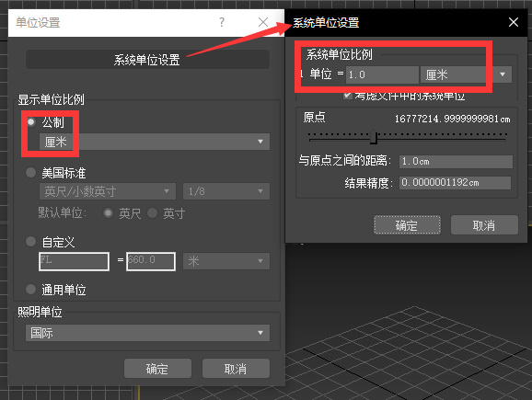The height and width of the screenshot is (400, 532).
Task: Click the 默认单位 label
Action: [62, 213]
